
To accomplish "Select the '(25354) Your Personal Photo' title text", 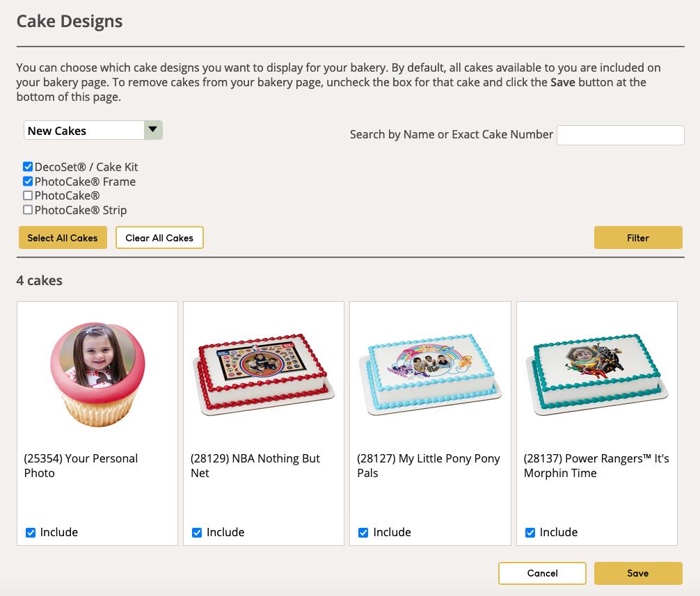I will [81, 466].
